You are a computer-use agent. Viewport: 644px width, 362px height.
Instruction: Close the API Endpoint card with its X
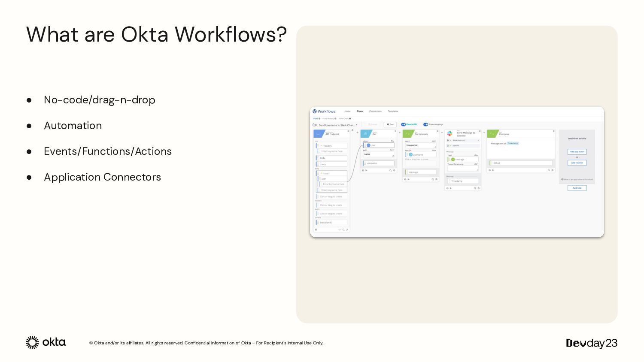pyautogui.click(x=348, y=131)
